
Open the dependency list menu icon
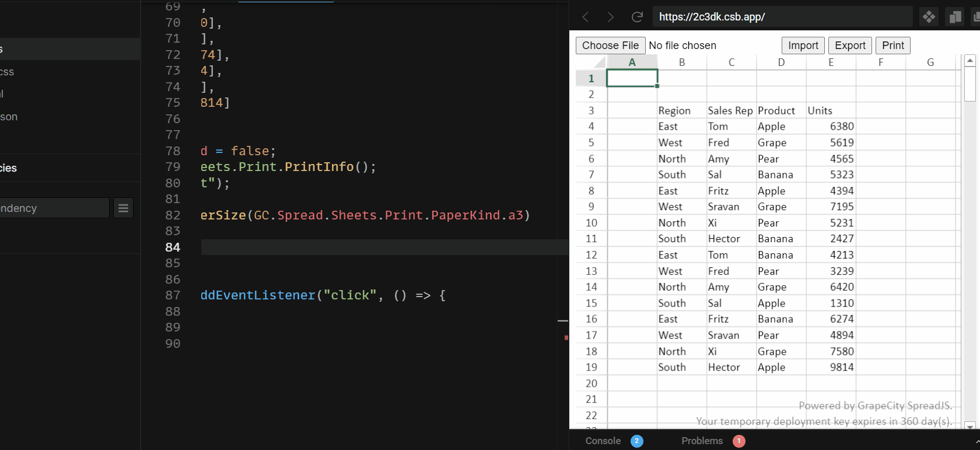point(123,208)
